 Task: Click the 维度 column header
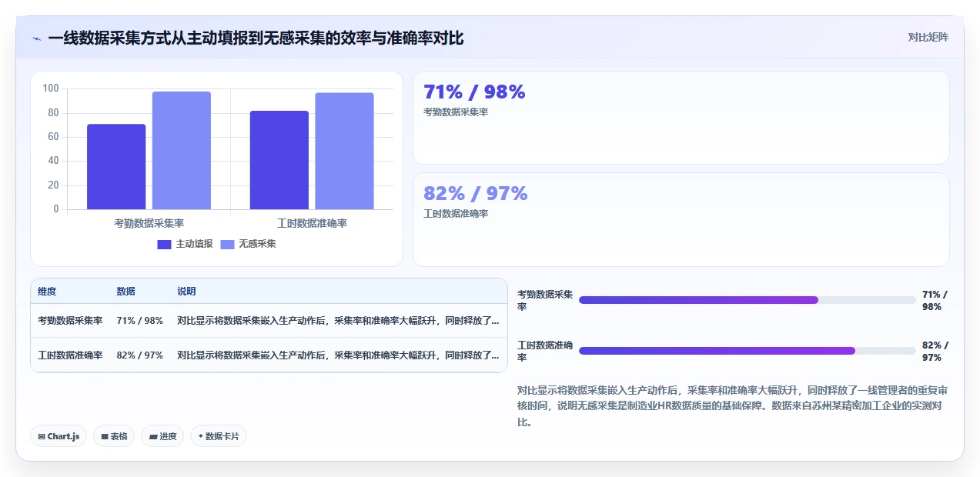(47, 292)
